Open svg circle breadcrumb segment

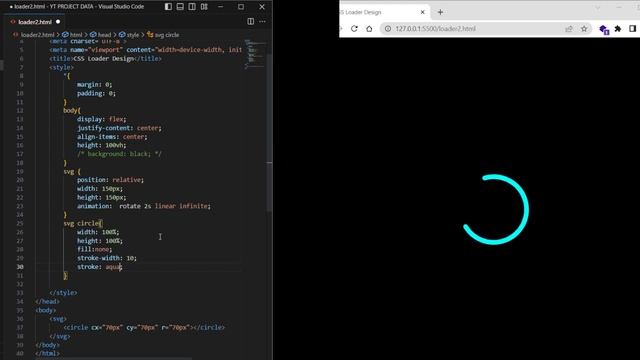point(167,35)
